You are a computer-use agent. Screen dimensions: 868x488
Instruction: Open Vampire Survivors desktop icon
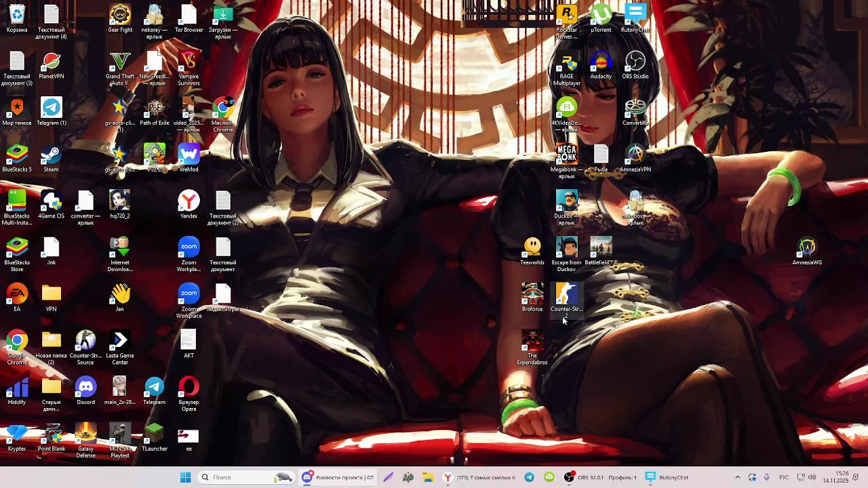(189, 68)
